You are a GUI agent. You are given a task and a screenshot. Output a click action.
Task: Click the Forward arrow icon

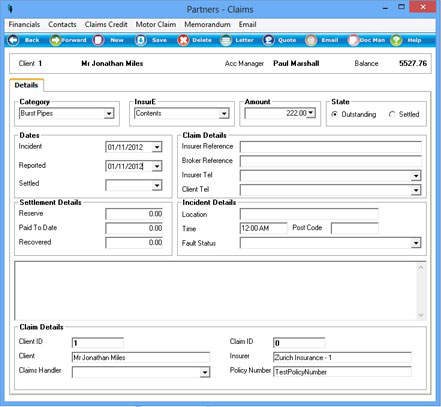pyautogui.click(x=55, y=40)
